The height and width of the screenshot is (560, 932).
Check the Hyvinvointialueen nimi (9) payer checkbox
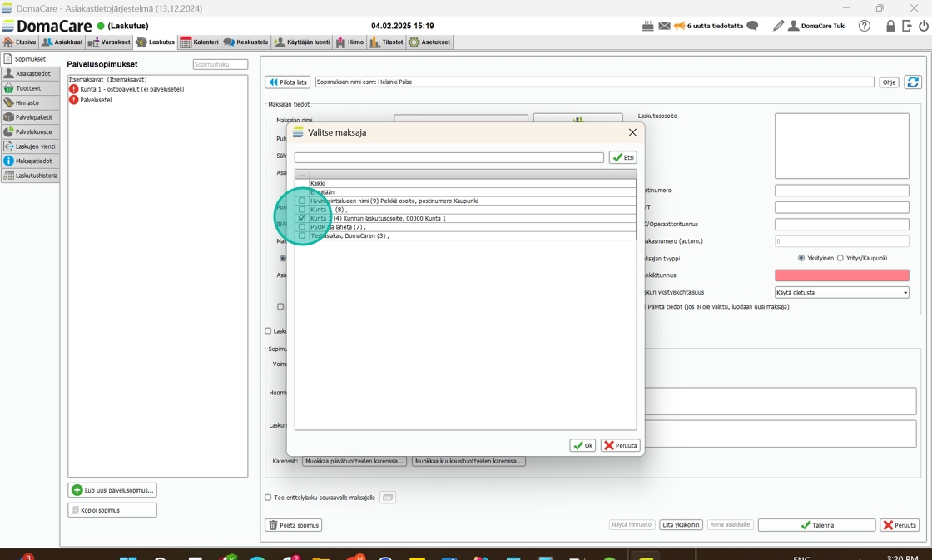point(302,201)
